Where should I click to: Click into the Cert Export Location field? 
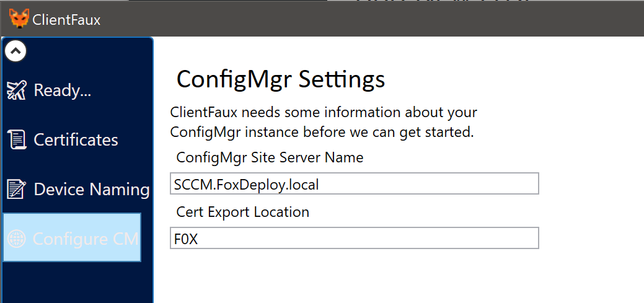(355, 238)
